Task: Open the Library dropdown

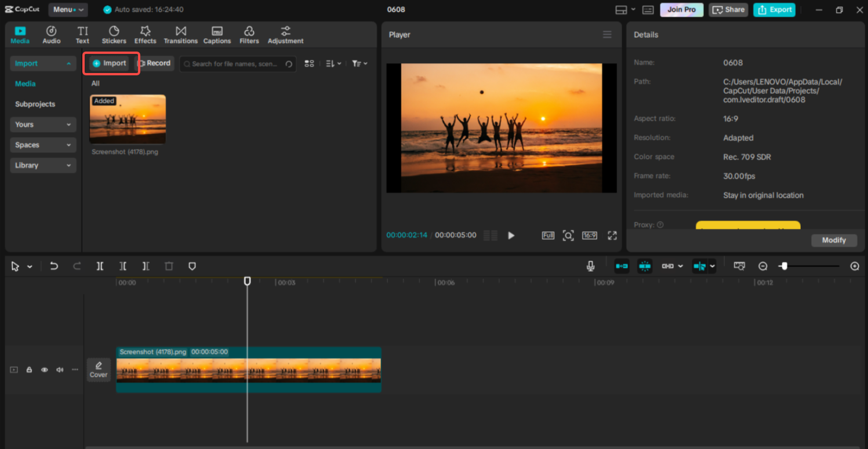Action: pos(43,165)
